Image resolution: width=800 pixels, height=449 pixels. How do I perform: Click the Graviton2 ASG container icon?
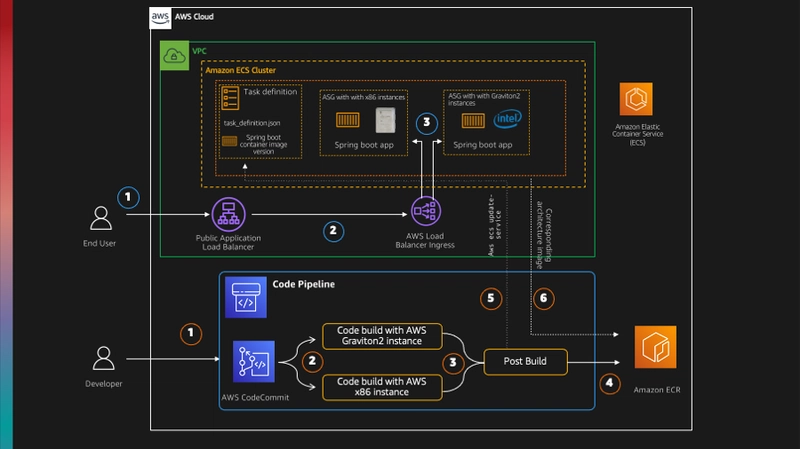(x=473, y=121)
